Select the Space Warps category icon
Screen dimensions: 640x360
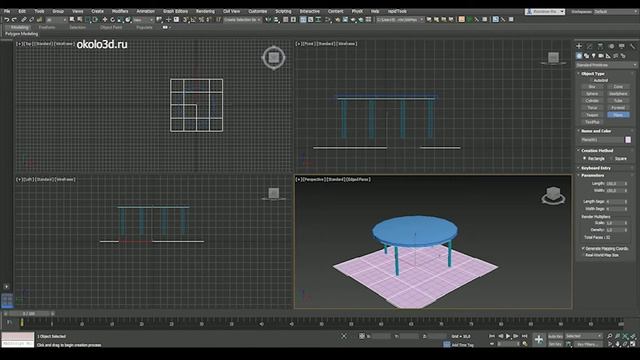pos(616,56)
